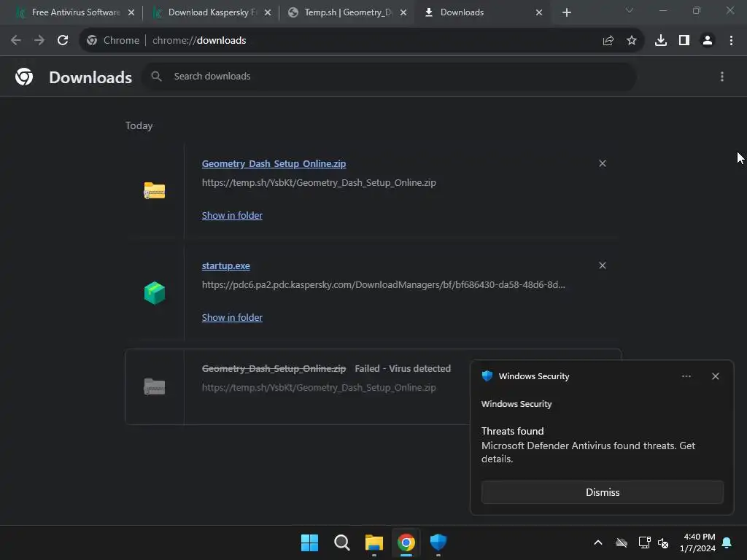
Task: Expand hidden system tray icons
Action: tap(598, 542)
